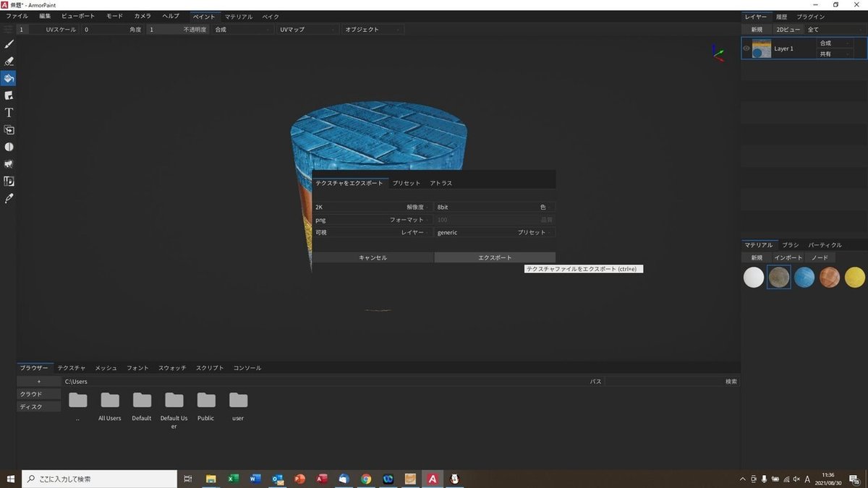Open the Default folder

[x=142, y=401]
